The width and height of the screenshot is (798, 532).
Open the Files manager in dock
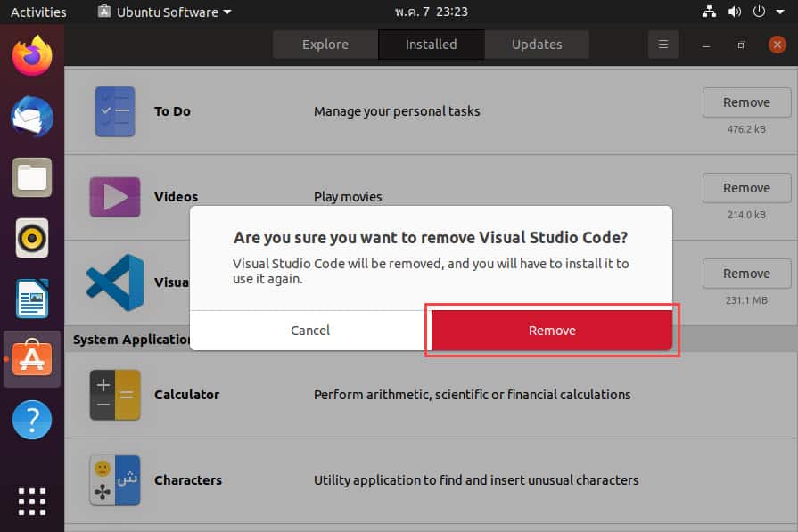pos(32,177)
